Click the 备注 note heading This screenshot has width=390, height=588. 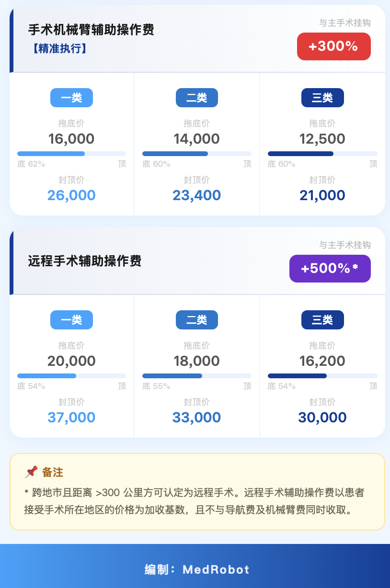point(52,472)
